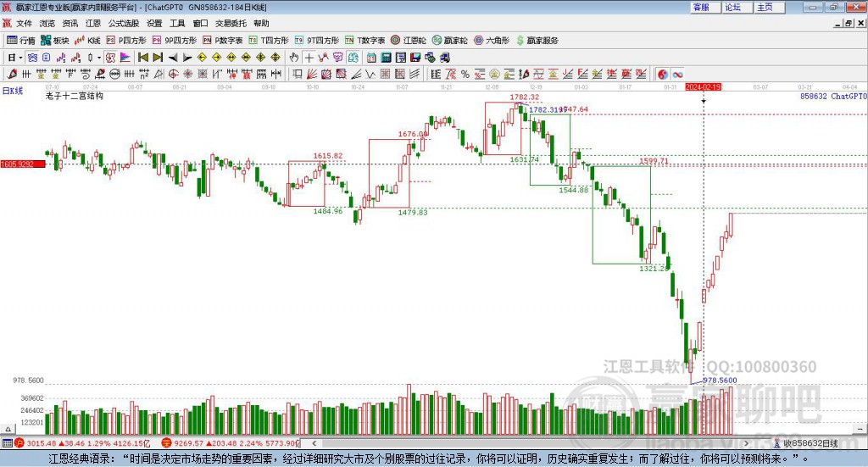The image size is (868, 467).
Task: Click the 客服 button in title bar
Action: [x=706, y=7]
